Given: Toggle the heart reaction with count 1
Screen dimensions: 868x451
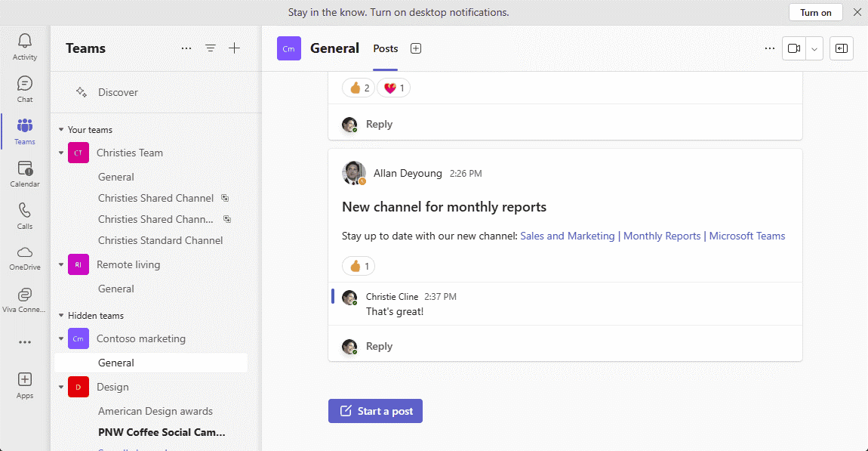Looking at the screenshot, I should pyautogui.click(x=393, y=88).
